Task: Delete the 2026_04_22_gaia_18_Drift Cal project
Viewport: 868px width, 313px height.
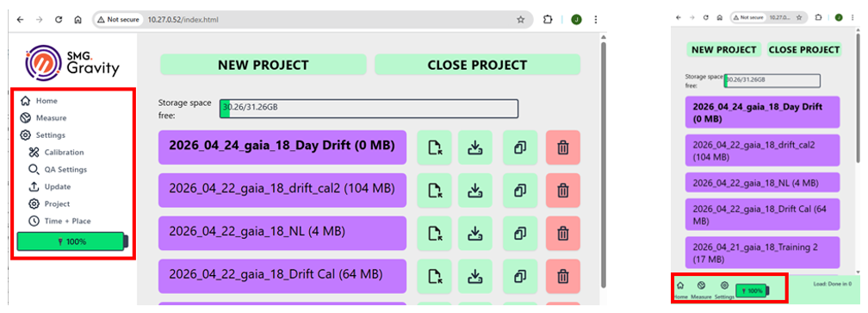Action: [x=563, y=276]
